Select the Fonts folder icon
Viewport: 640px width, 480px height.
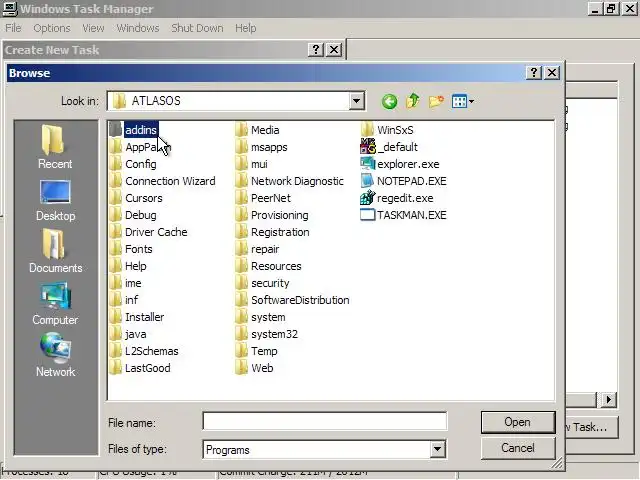tap(116, 249)
